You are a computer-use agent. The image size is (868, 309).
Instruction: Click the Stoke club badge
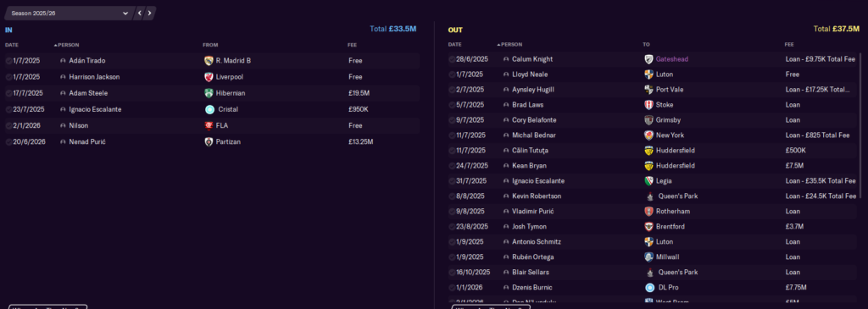(648, 104)
